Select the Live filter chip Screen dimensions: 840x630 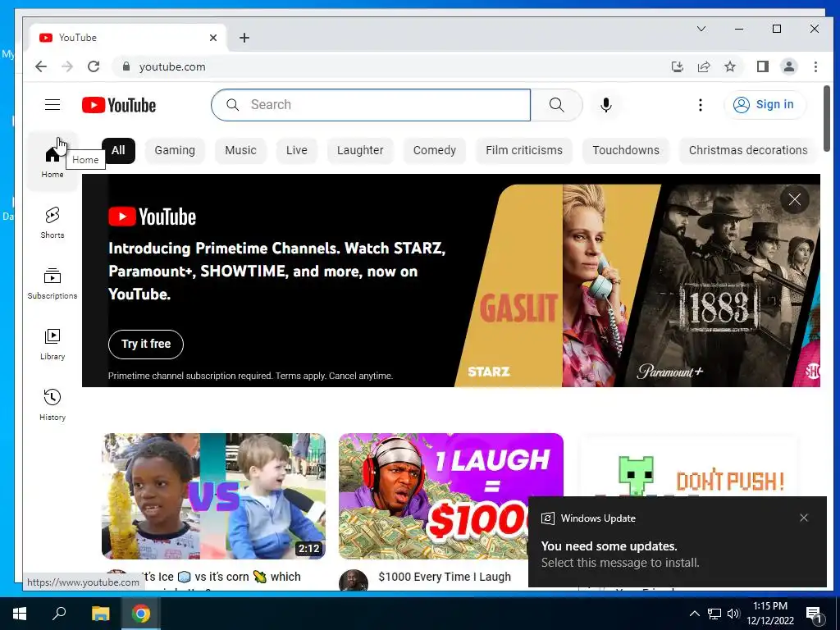(x=296, y=151)
